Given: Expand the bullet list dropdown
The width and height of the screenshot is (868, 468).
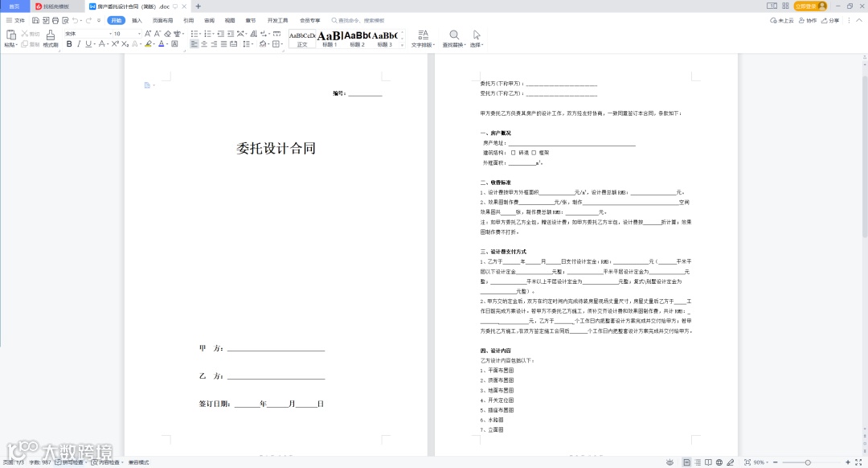Looking at the screenshot, I should (x=200, y=35).
